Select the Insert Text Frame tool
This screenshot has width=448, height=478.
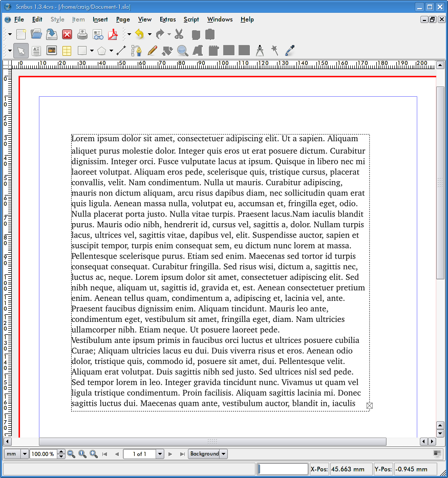pyautogui.click(x=36, y=51)
